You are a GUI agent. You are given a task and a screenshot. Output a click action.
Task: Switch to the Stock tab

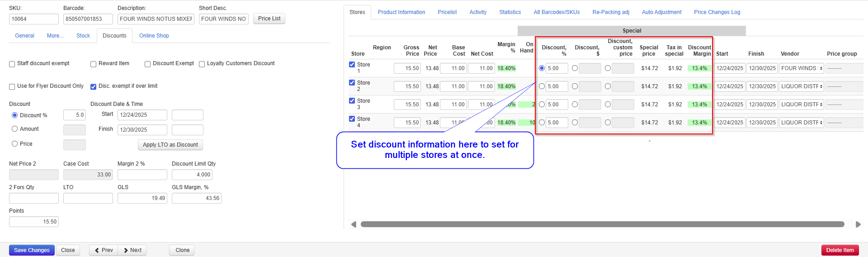pos(83,36)
